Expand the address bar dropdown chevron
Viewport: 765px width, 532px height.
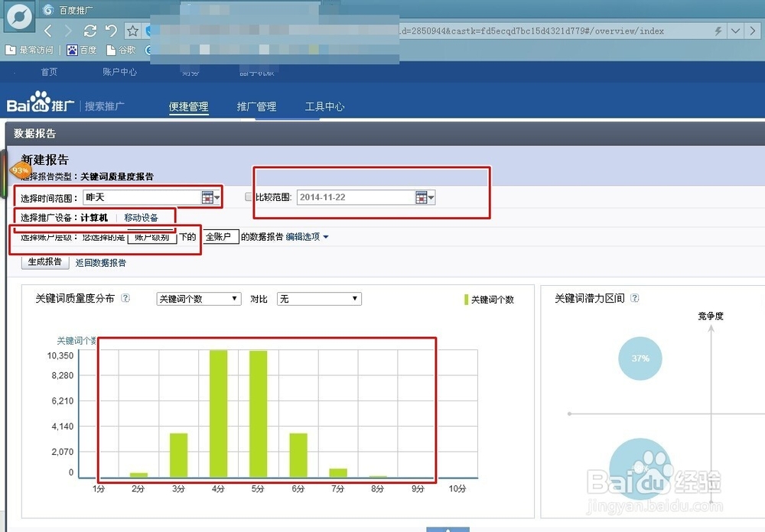click(735, 31)
